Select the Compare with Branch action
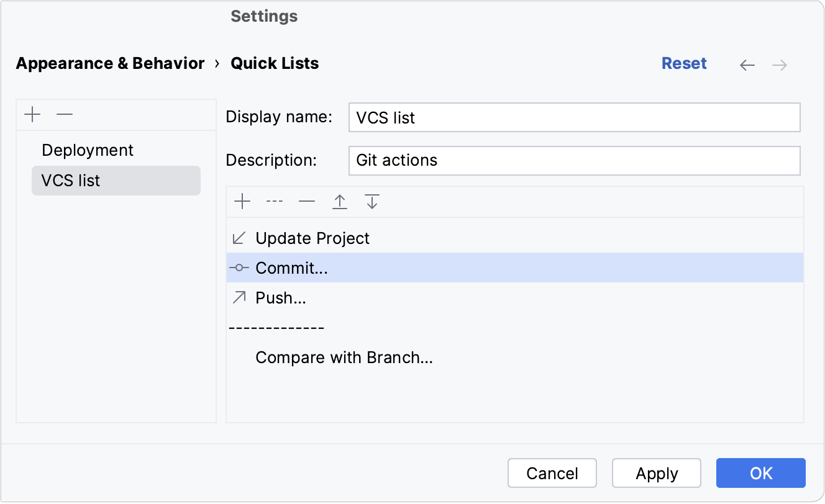Image resolution: width=825 pixels, height=504 pixels. click(344, 358)
